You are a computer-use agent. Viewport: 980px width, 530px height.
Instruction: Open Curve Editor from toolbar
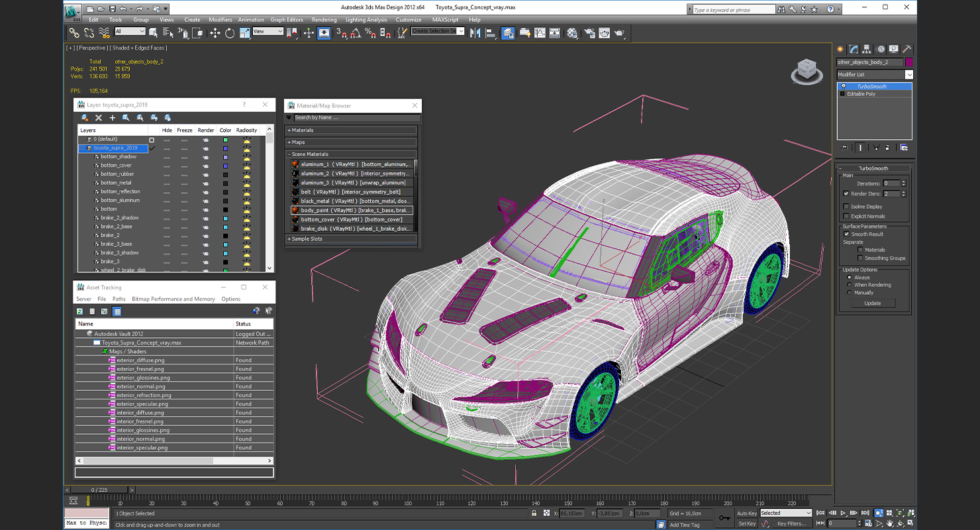[540, 32]
